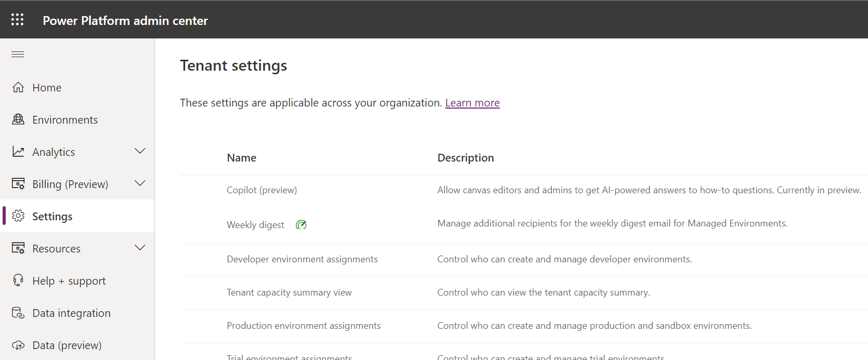
Task: Click the Home house icon
Action: click(x=18, y=87)
